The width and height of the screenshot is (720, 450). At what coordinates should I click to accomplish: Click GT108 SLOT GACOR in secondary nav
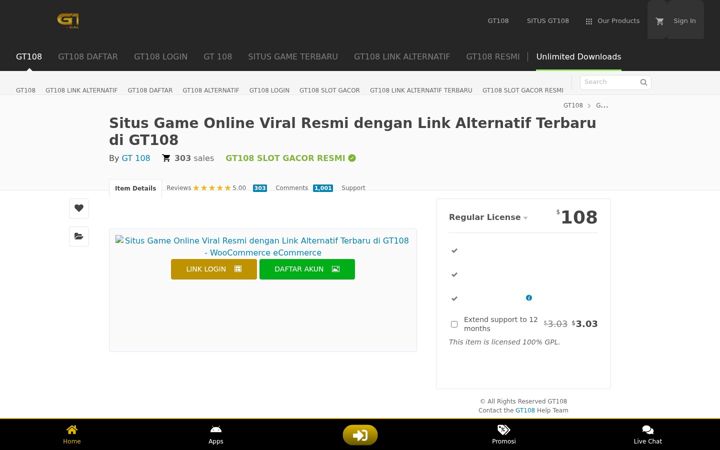(x=330, y=90)
